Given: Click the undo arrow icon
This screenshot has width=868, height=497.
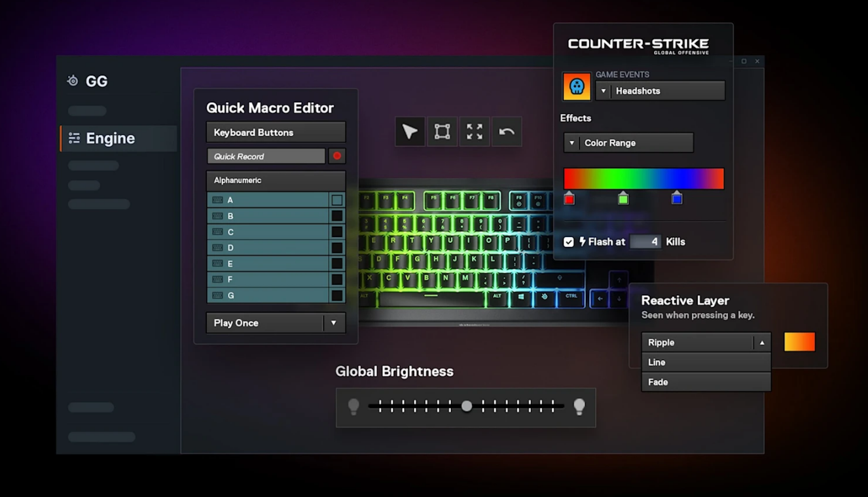Looking at the screenshot, I should (x=507, y=132).
